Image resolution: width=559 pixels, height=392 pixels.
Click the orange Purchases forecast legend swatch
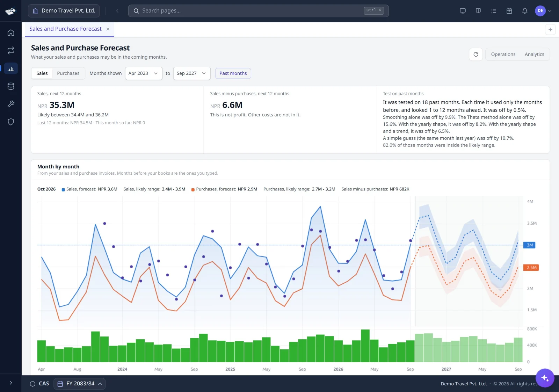(193, 190)
